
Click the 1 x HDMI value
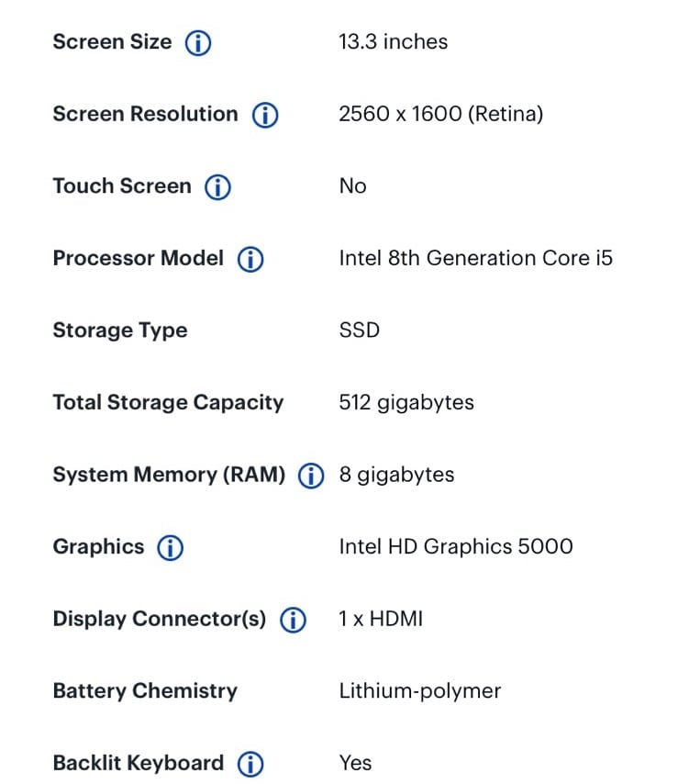pos(381,619)
